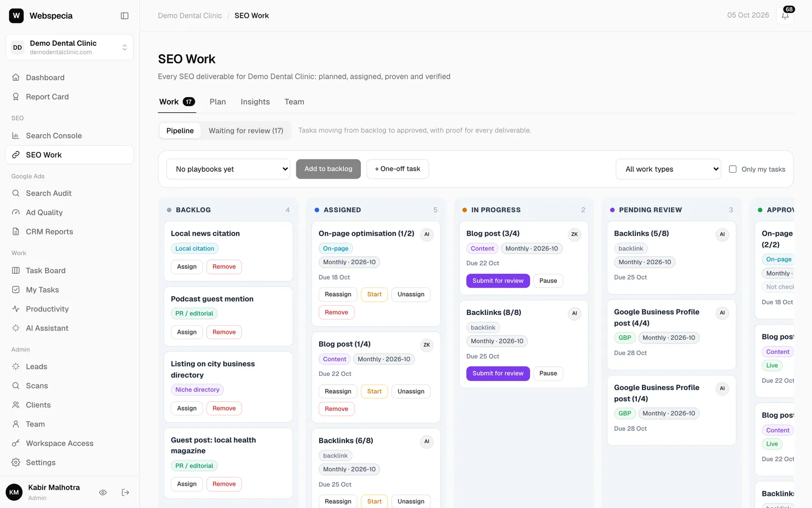This screenshot has width=812, height=508.
Task: Open the No playbooks yet dropdown
Action: click(x=228, y=169)
